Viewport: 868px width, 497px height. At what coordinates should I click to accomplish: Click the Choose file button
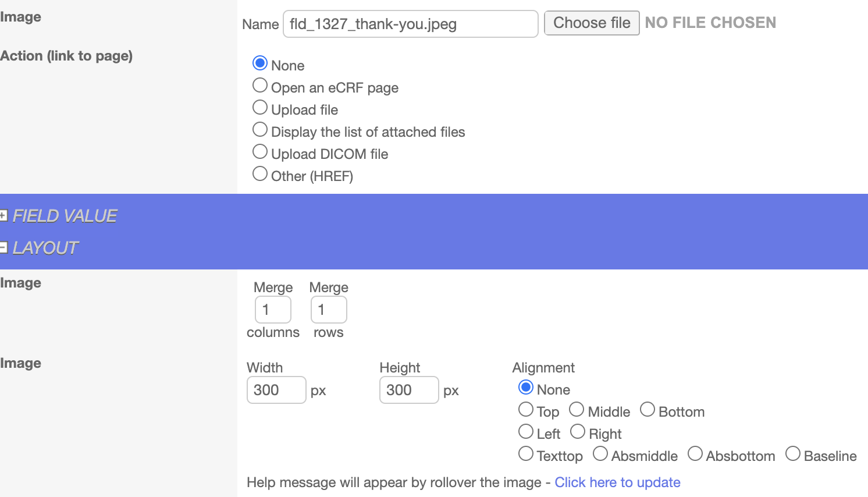click(592, 23)
